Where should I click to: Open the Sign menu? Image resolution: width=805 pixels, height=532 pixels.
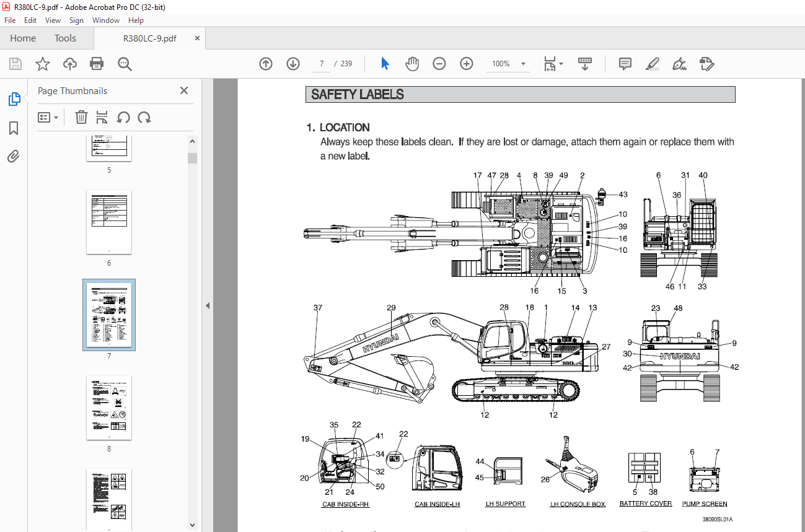[76, 20]
